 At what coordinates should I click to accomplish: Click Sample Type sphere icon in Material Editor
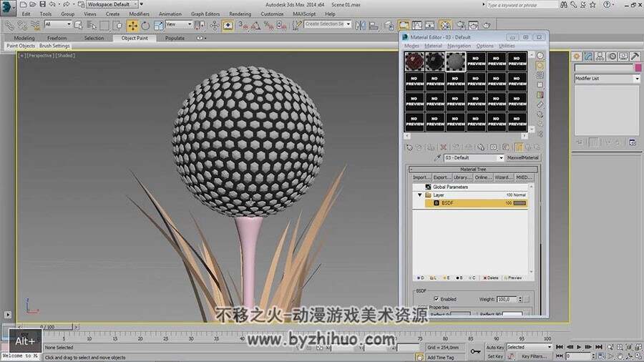click(540, 56)
